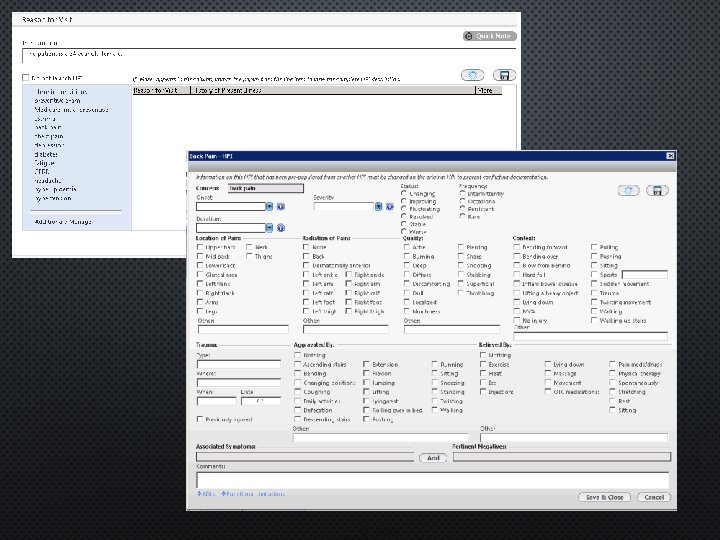The width and height of the screenshot is (720, 540).
Task: Click the save icon in Back Pain HPI dialog
Action: coord(657,191)
